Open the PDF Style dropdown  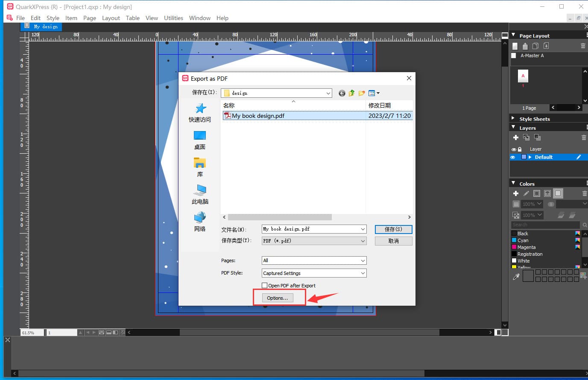(x=363, y=273)
